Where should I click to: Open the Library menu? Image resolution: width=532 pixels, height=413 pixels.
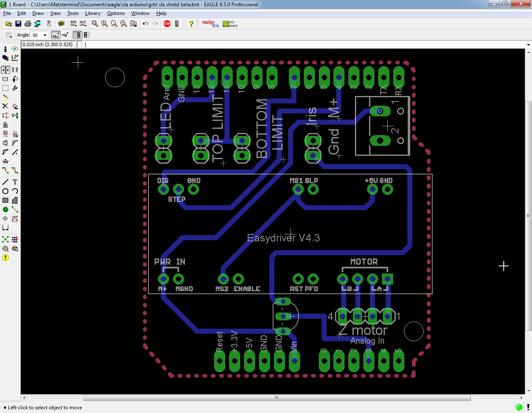[x=92, y=13]
